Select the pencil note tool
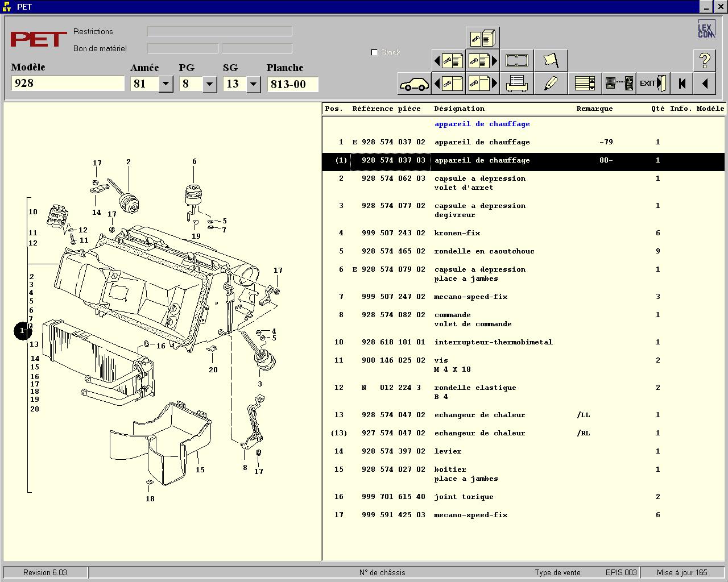This screenshot has height=582, width=728. [551, 84]
